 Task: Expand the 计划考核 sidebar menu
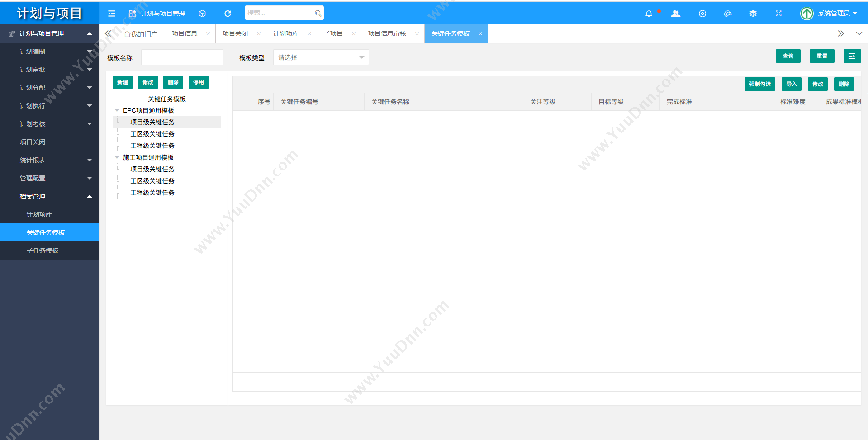[x=89, y=124]
